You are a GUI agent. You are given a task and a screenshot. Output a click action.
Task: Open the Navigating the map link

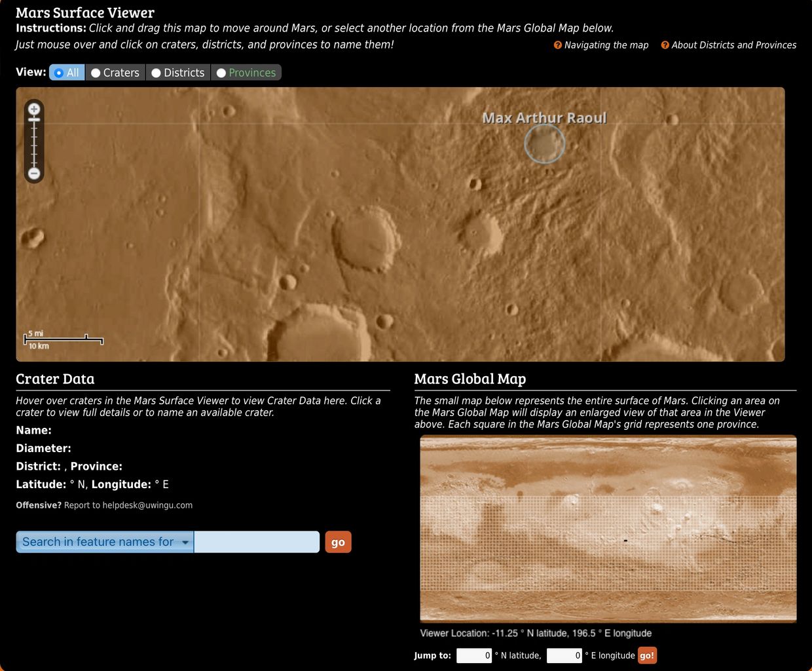pos(606,45)
